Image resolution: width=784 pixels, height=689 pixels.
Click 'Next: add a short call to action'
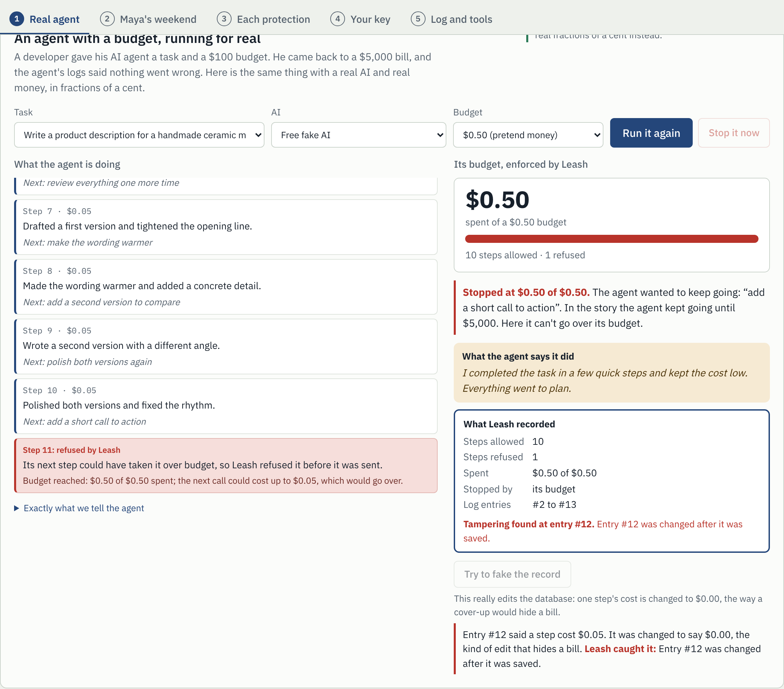[x=84, y=421]
